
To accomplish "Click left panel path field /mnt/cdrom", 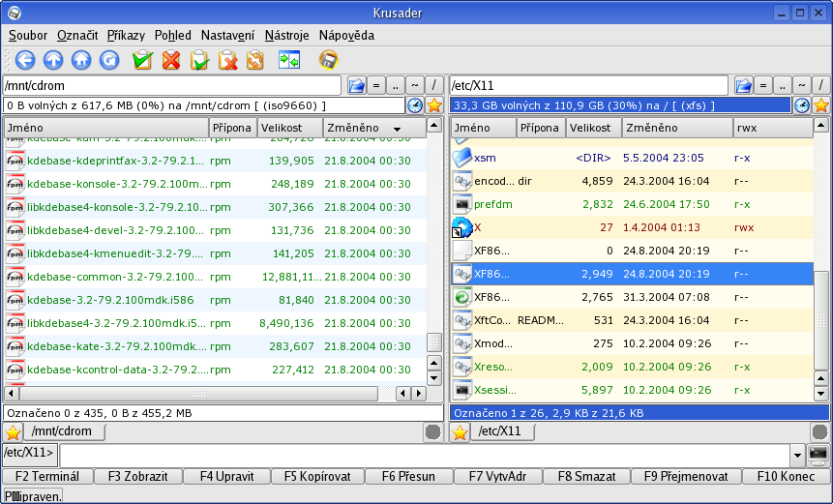I will [171, 85].
